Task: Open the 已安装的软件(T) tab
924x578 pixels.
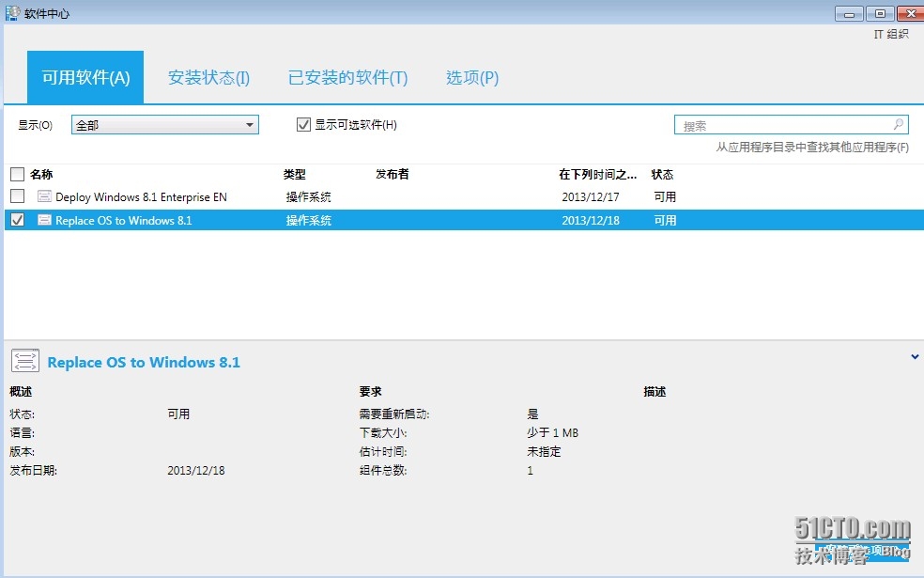Action: [347, 77]
